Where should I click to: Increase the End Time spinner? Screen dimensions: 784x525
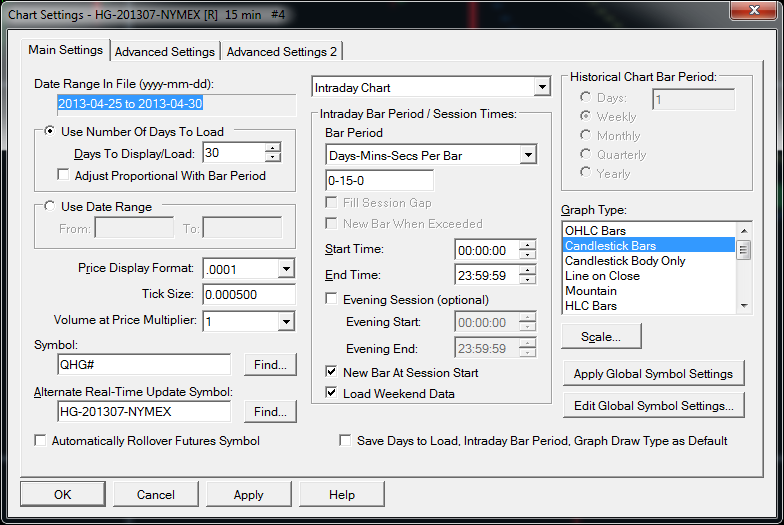[x=528, y=270]
